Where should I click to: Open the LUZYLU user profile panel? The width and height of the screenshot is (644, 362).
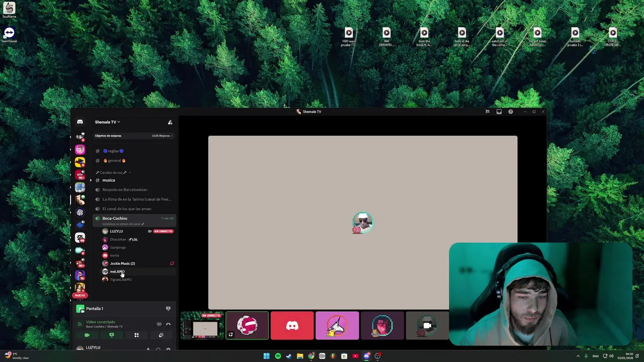coord(93,347)
